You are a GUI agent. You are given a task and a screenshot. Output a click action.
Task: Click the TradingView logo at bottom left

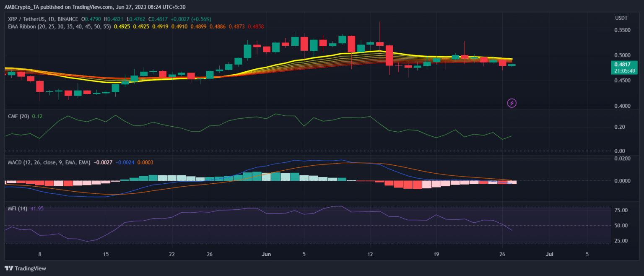pos(26,268)
